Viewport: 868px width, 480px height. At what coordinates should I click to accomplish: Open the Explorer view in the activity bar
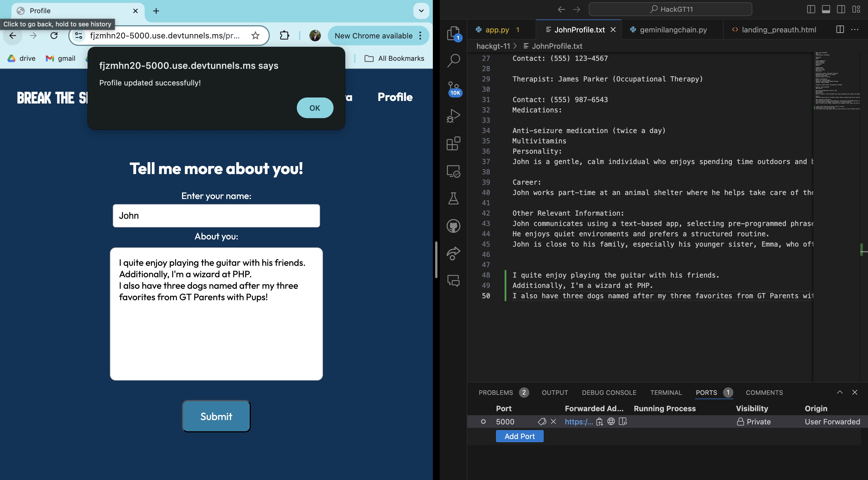[x=454, y=33]
